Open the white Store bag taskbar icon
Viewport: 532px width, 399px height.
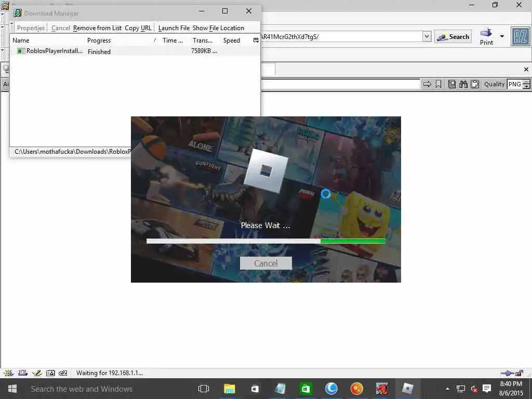255,389
